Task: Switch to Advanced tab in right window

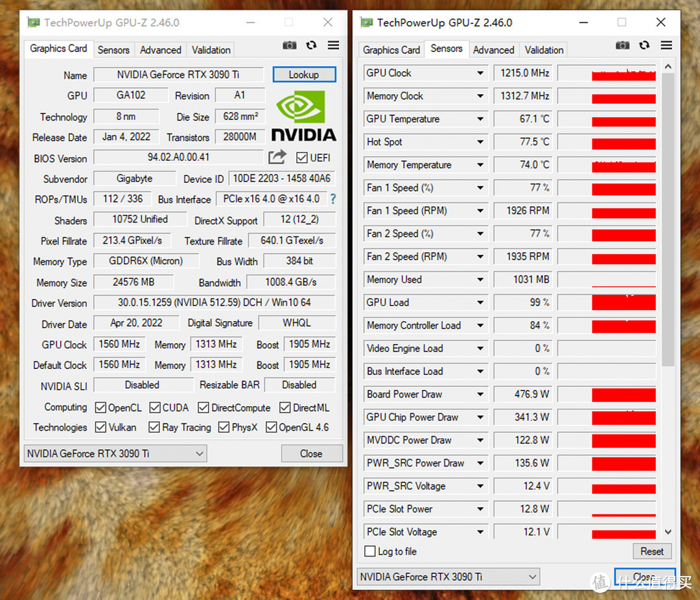Action: [x=493, y=50]
